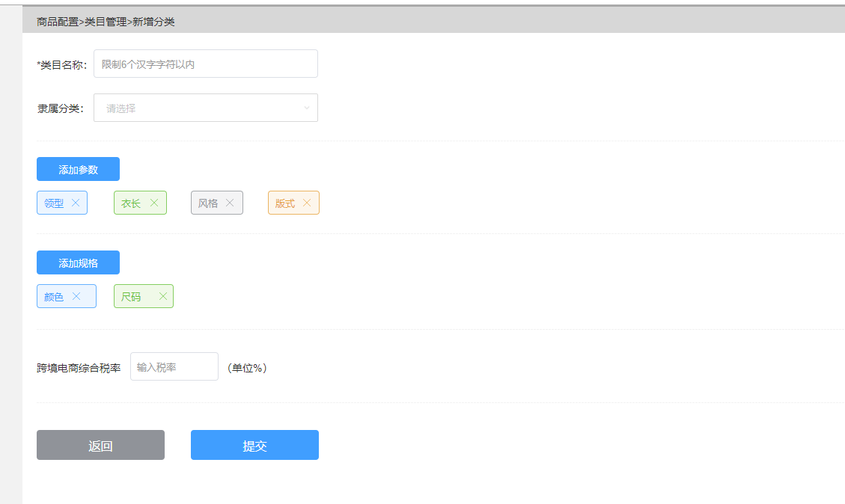This screenshot has height=504, width=845.
Task: Select the 衣长 tag label
Action: click(x=131, y=203)
